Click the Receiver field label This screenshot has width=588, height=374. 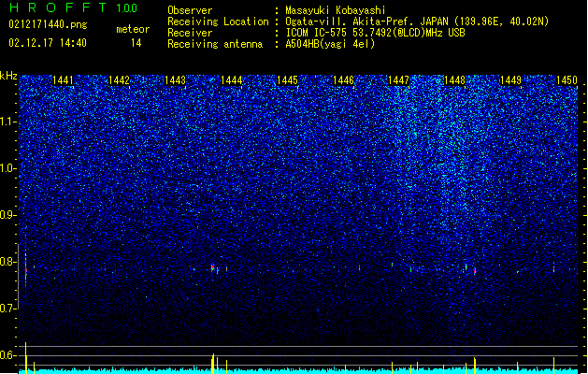tap(190, 33)
